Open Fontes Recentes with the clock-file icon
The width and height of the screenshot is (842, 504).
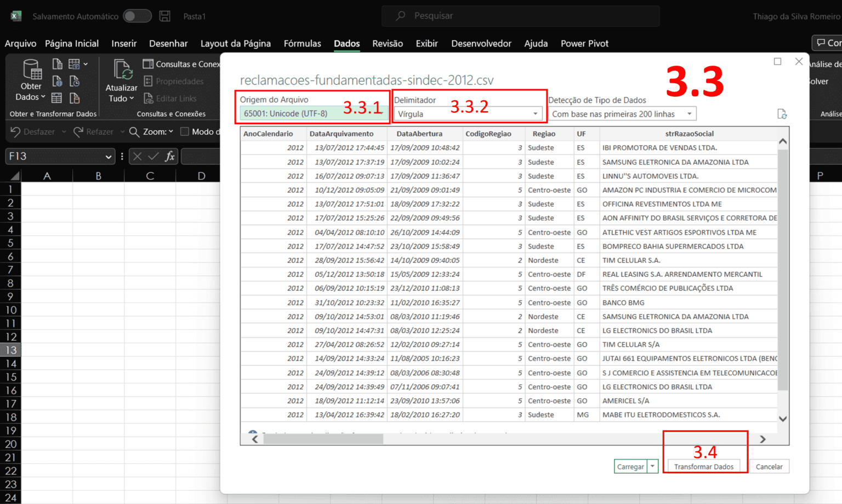point(74,82)
